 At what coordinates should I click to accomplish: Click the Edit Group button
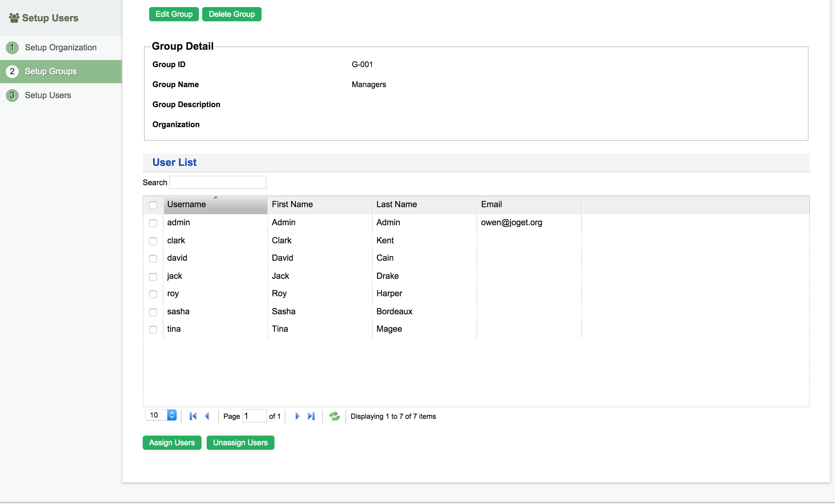(x=174, y=14)
